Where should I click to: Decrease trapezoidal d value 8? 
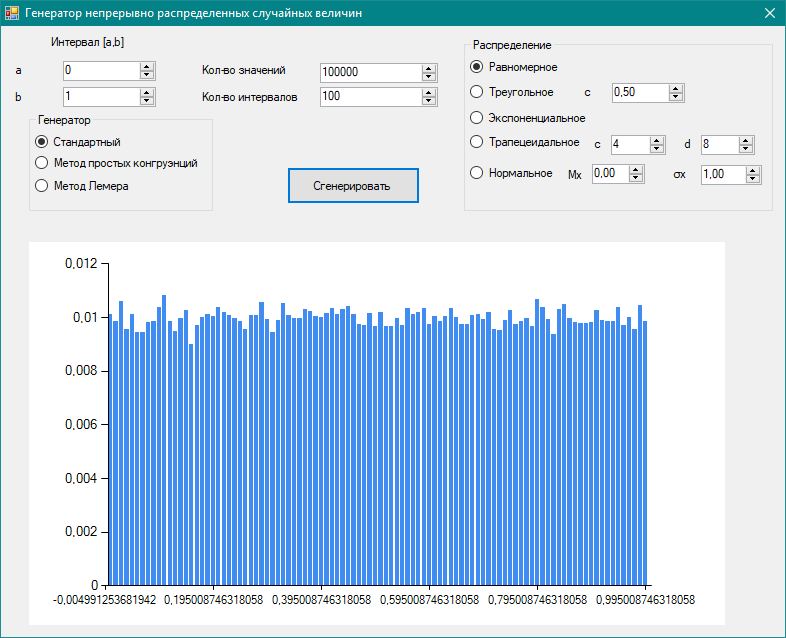tap(746, 149)
